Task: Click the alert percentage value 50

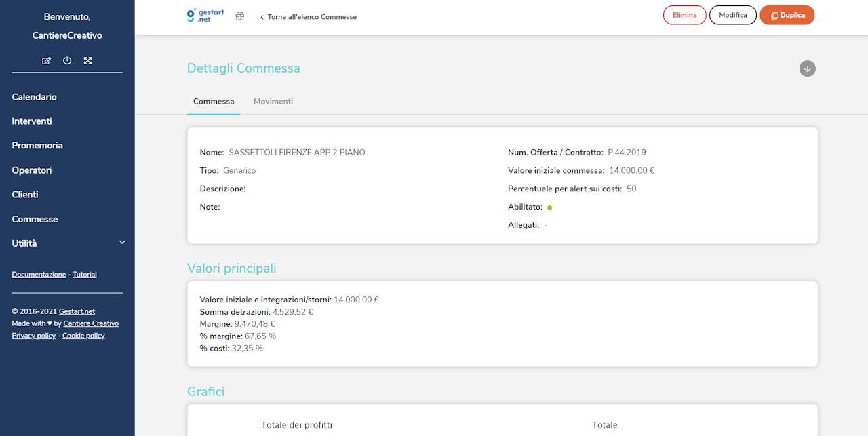Action: point(631,189)
